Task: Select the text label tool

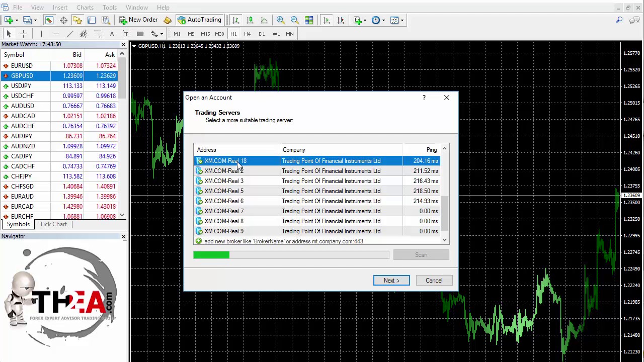Action: [x=126, y=34]
